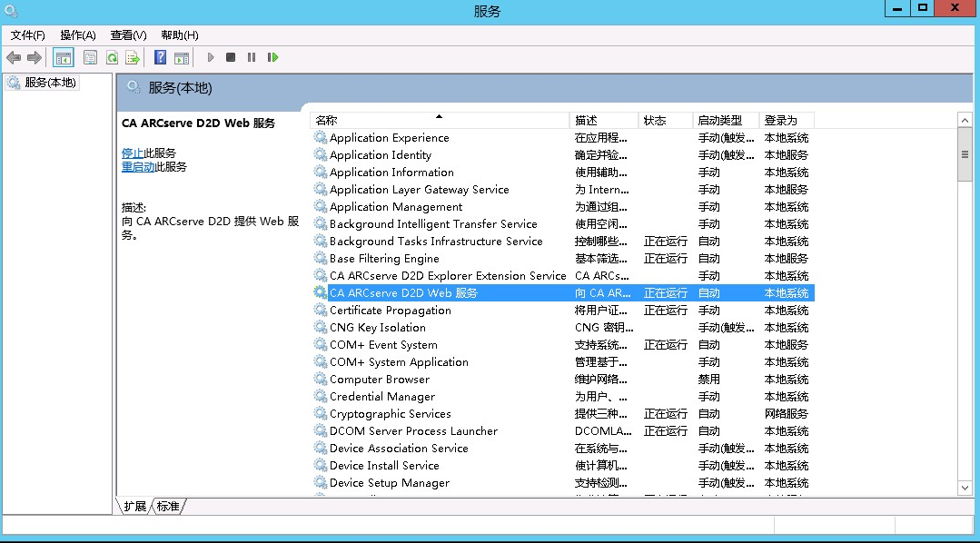This screenshot has width=980, height=543.
Task: Open the 文件 menu
Action: (26, 35)
